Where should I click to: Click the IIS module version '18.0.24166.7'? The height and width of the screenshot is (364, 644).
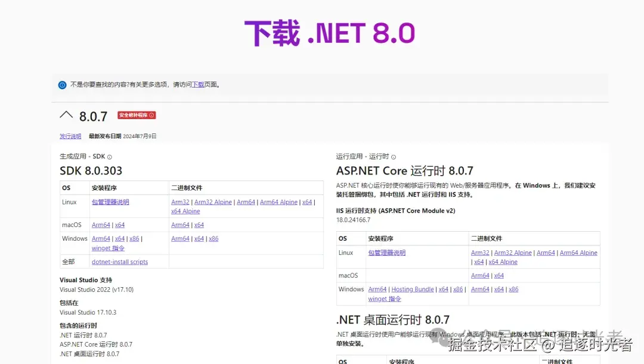tap(353, 220)
